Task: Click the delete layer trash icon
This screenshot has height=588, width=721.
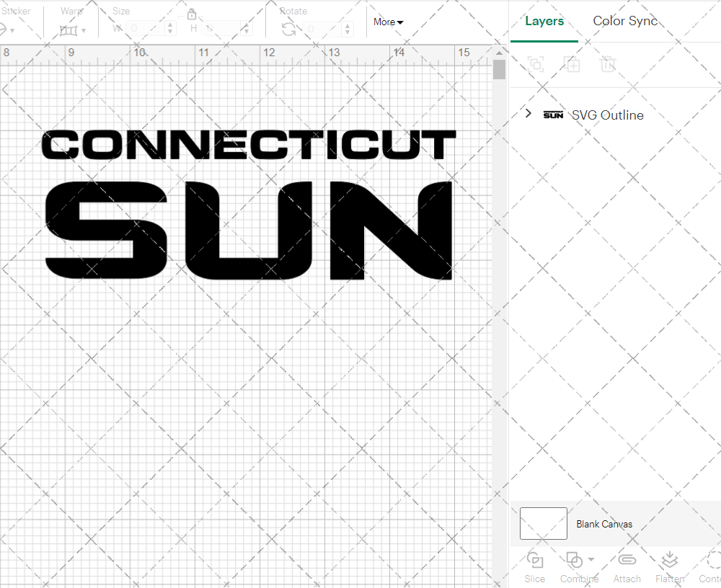Action: (x=608, y=64)
